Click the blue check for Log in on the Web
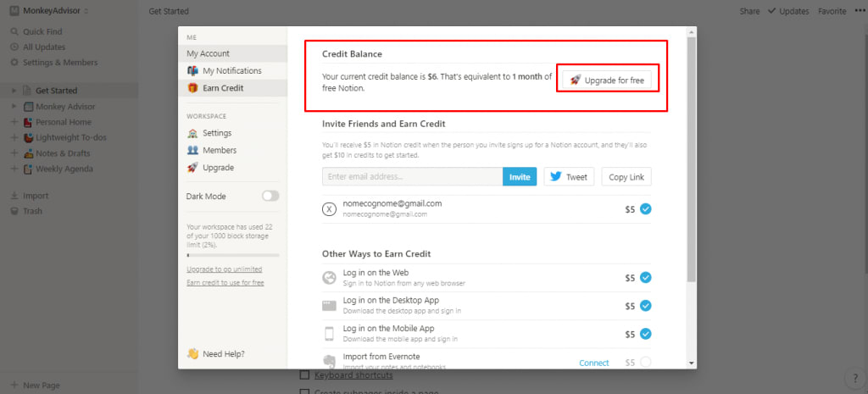The width and height of the screenshot is (868, 394). (645, 278)
